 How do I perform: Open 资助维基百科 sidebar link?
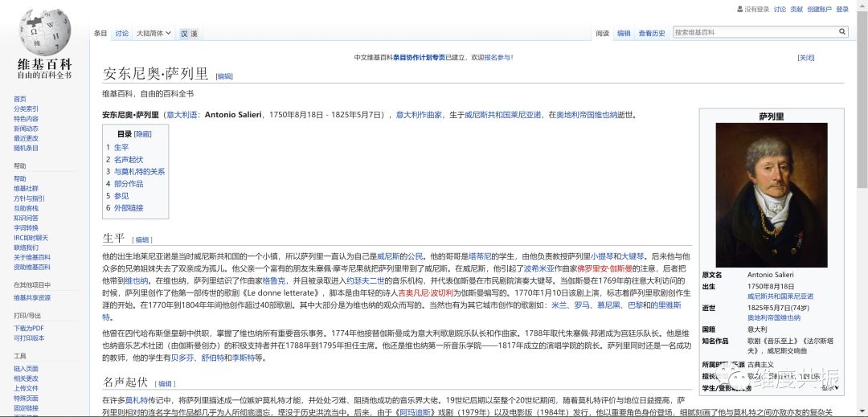pyautogui.click(x=32, y=267)
